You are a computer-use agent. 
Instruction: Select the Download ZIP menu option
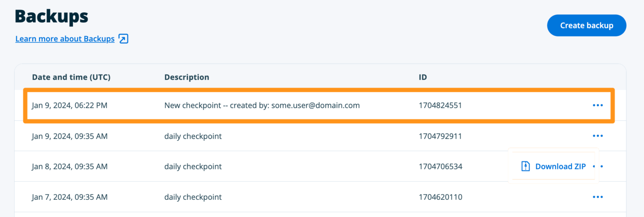[560, 167]
